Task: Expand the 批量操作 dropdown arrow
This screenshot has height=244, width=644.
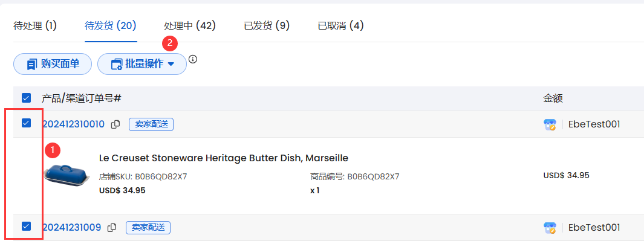Action: 171,65
